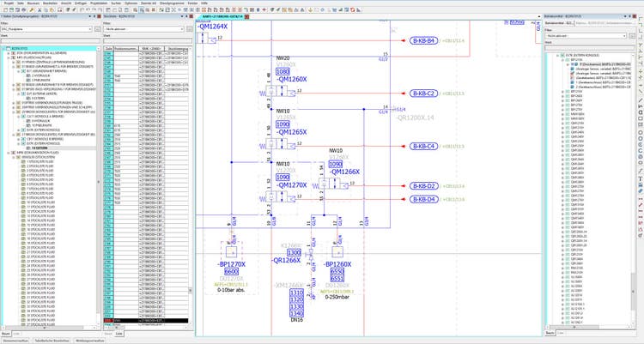Switch to the Meldungsverwaltung tab at bottom
This screenshot has width=644, height=344.
[x=89, y=341]
